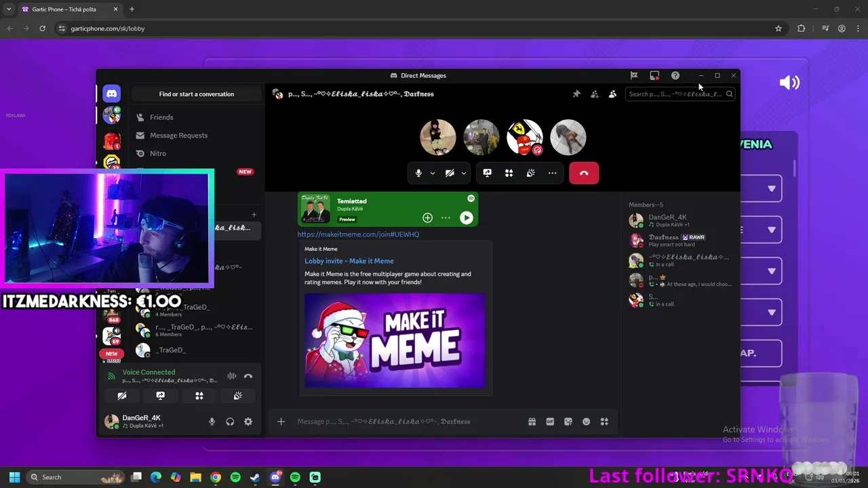
Task: Open Steam from Windows taskbar
Action: pyautogui.click(x=255, y=477)
